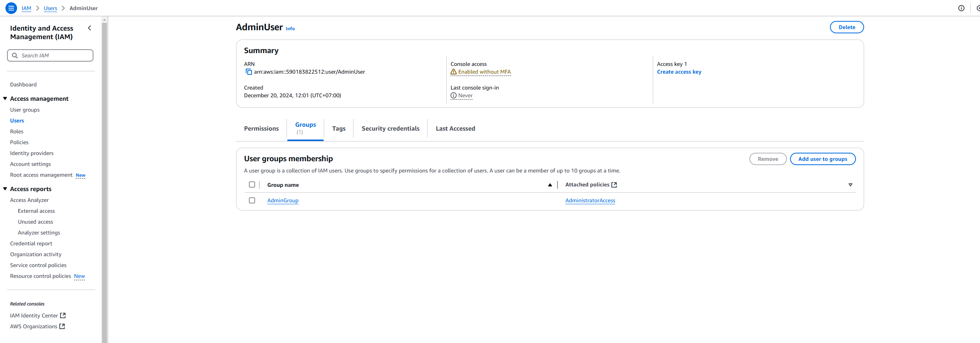Open Account settings in the sidebar
Screen dimensions: 980x343
click(x=30, y=164)
